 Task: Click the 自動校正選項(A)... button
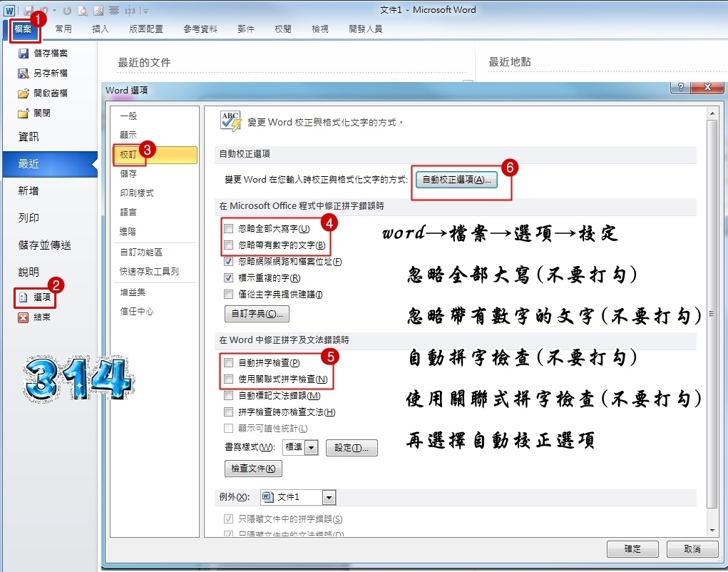click(456, 180)
